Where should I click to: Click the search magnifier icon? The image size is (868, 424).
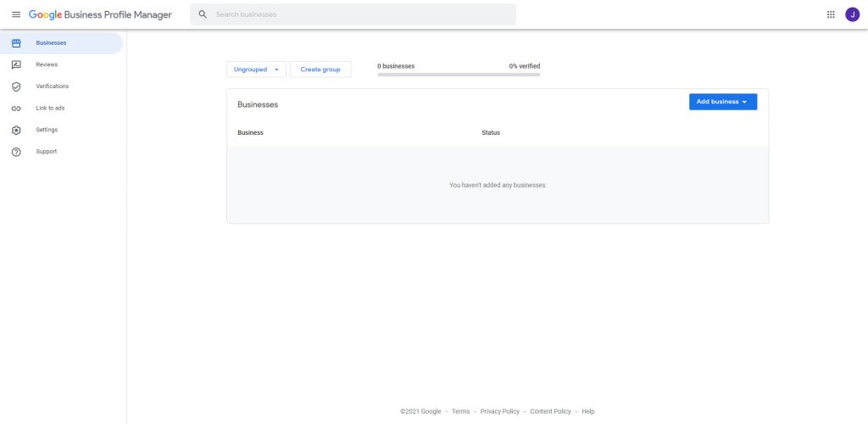coord(203,14)
